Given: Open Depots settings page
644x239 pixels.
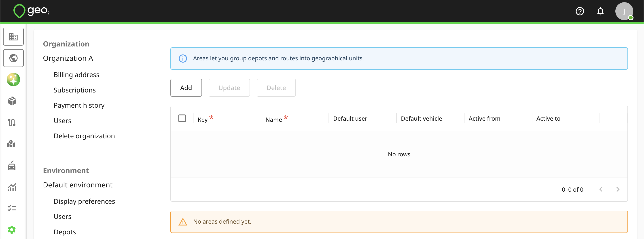Looking at the screenshot, I should point(65,232).
